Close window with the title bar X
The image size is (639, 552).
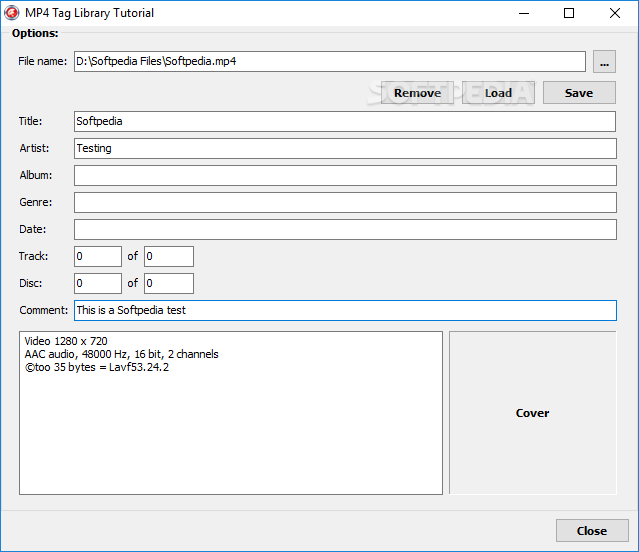point(615,13)
